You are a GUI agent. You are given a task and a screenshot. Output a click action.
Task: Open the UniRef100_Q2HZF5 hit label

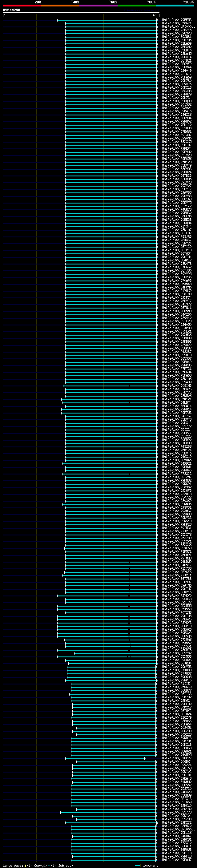pyautogui.click(x=176, y=30)
